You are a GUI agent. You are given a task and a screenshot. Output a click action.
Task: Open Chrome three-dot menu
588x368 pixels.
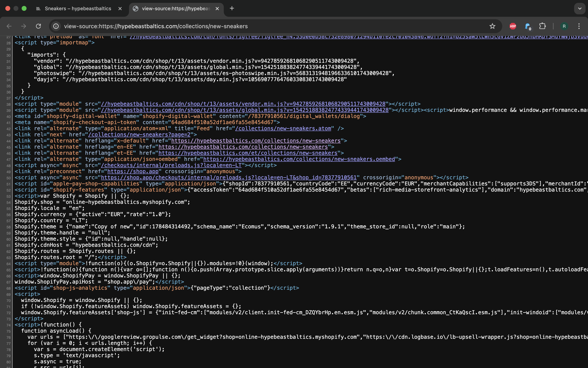click(x=579, y=26)
